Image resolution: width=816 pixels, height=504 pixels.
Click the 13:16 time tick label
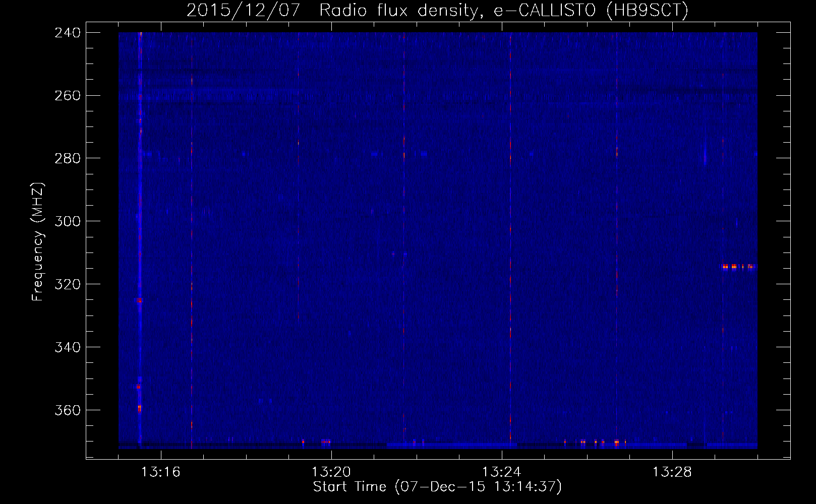pos(161,472)
